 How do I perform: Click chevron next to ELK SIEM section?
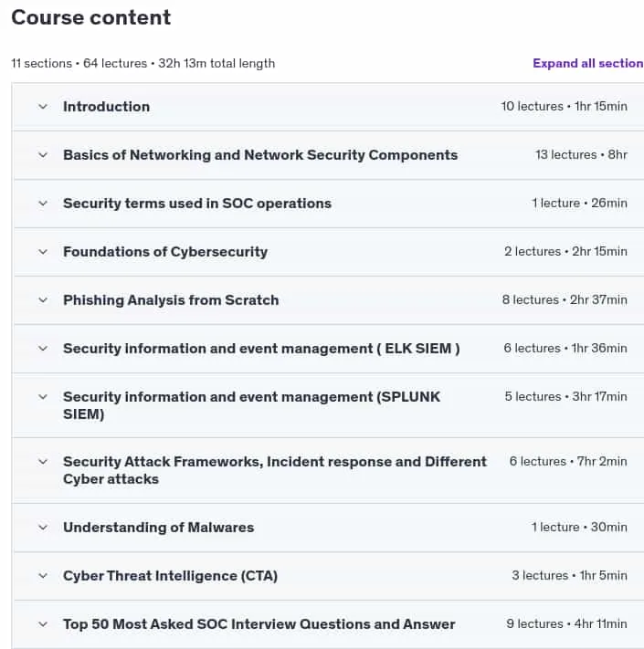[x=43, y=349]
